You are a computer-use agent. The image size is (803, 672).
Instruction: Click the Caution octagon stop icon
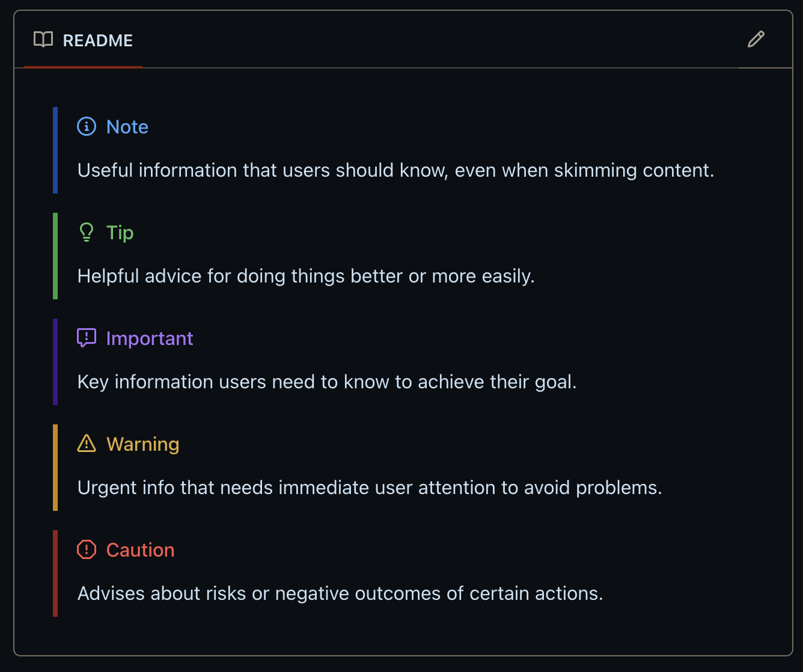pyautogui.click(x=87, y=550)
